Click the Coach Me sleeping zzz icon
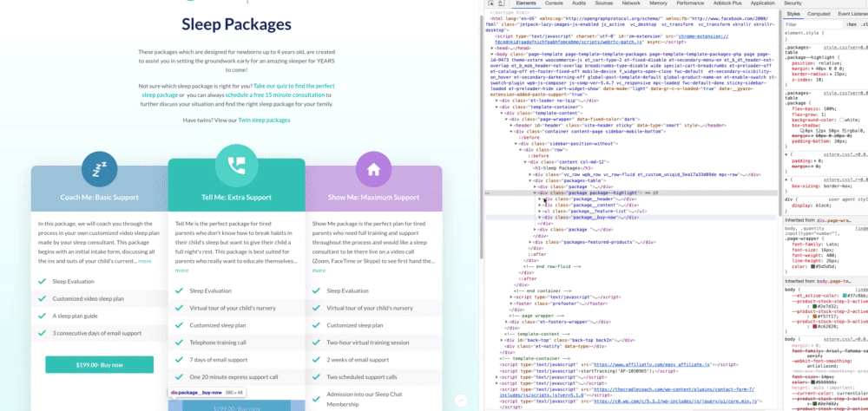The image size is (868, 411). (x=99, y=170)
